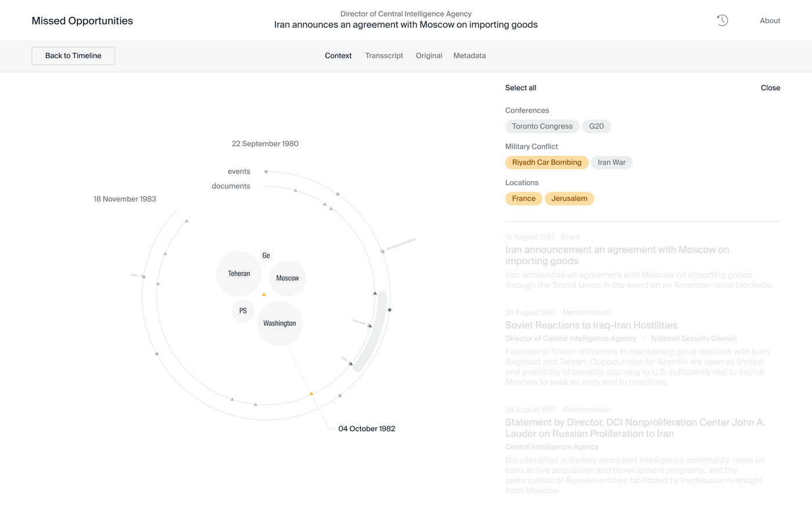Open Soviet Reactions to Iraq-Iran Hostilities document
This screenshot has width=812, height=508.
[591, 326]
